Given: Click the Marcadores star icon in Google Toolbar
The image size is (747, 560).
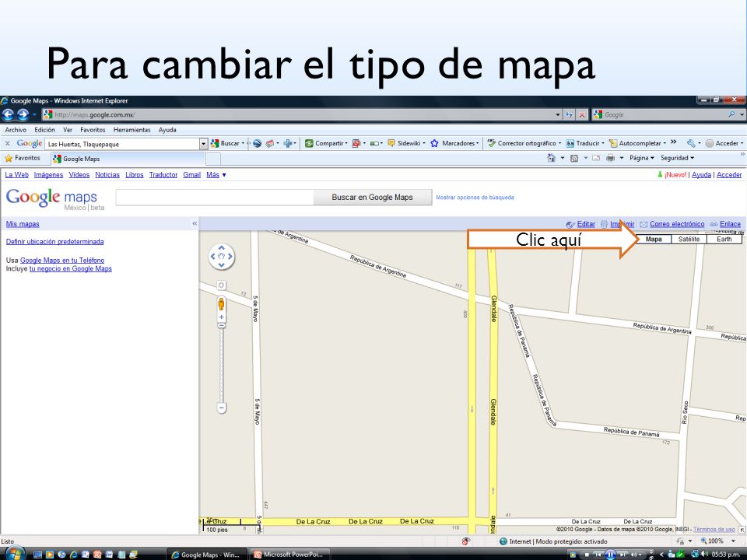Looking at the screenshot, I should pyautogui.click(x=434, y=143).
